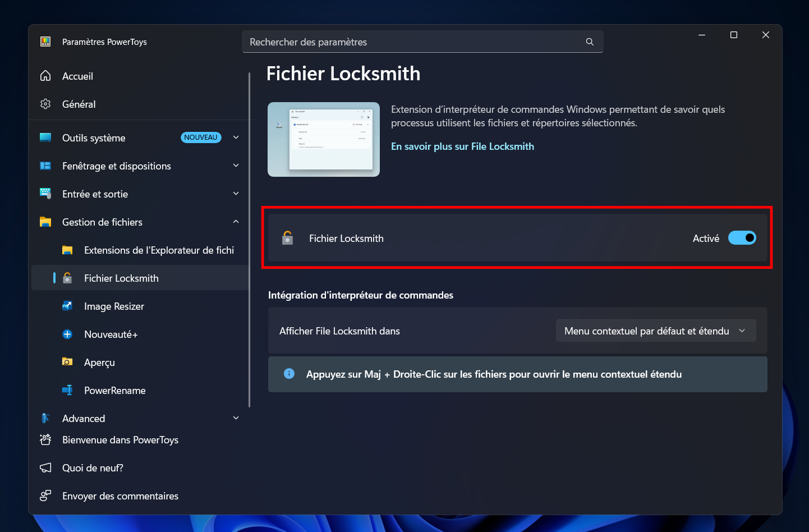Click the Général gear icon
Viewport: 809px width, 532px height.
coord(45,104)
